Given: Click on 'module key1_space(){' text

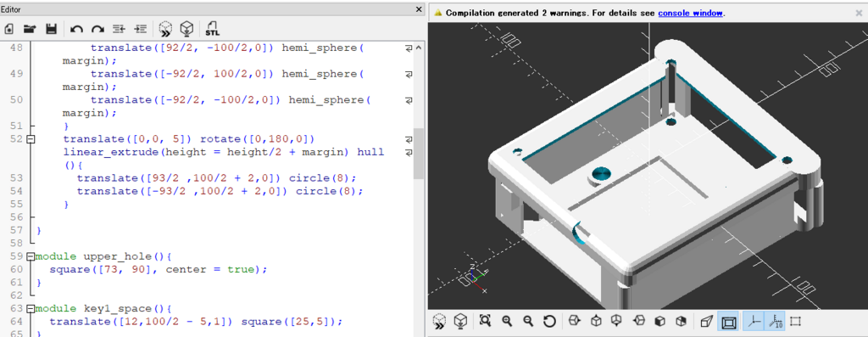Looking at the screenshot, I should [x=103, y=309].
